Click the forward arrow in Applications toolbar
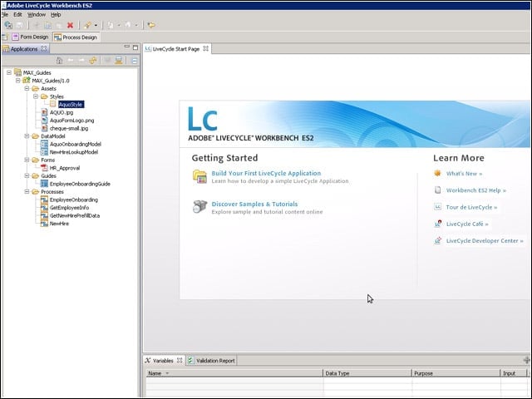This screenshot has height=399, width=532. click(81, 61)
